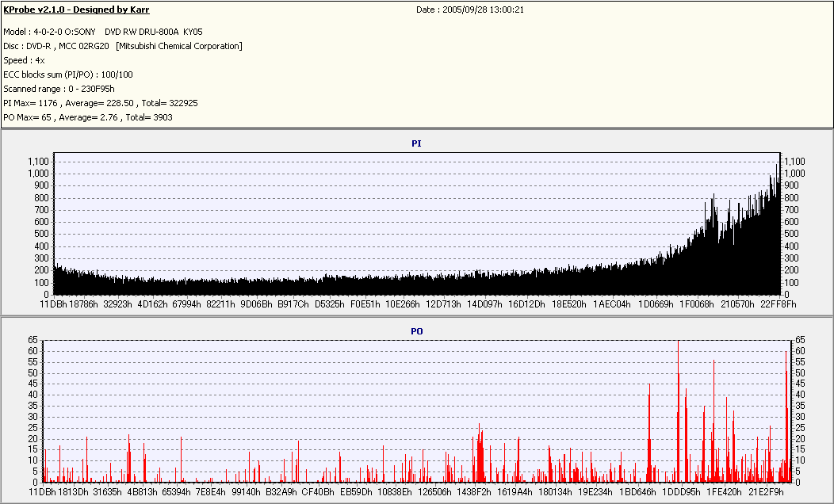The image size is (834, 504).
Task: Click the 1DDD95h marker on PO axis
Action: click(x=681, y=492)
